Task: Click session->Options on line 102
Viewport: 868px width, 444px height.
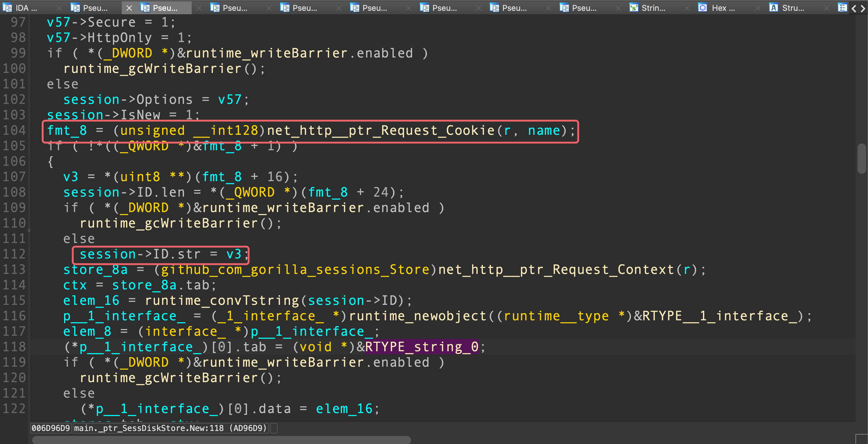Action: pyautogui.click(x=128, y=100)
